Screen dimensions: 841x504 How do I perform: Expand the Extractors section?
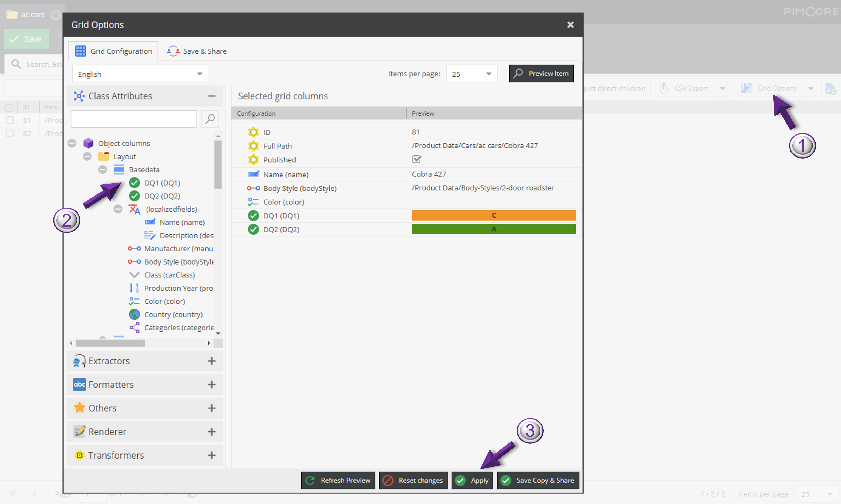click(x=212, y=361)
